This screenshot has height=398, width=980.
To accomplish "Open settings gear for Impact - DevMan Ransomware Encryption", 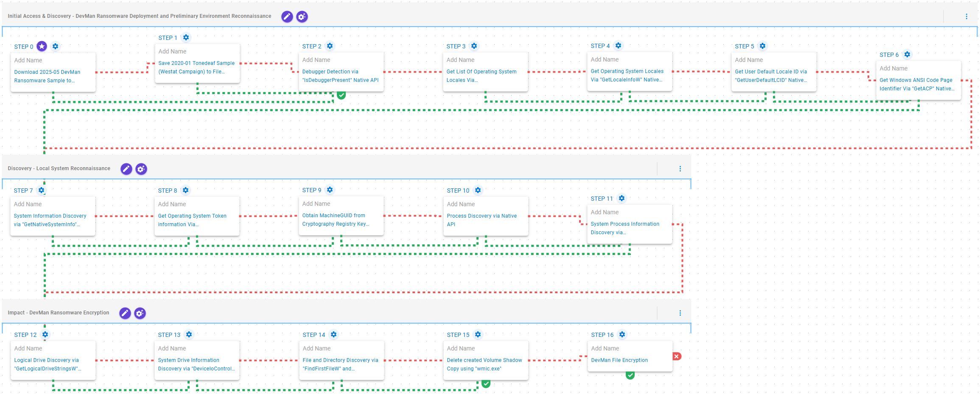I will pyautogui.click(x=140, y=313).
